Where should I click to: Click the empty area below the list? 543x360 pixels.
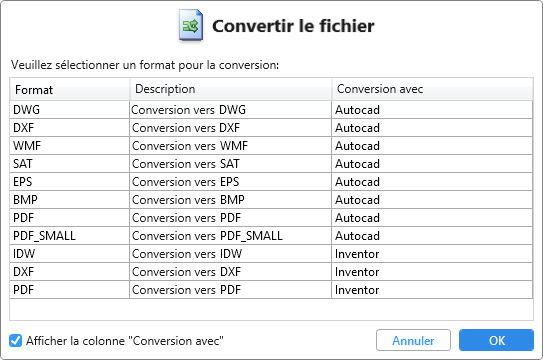271,309
